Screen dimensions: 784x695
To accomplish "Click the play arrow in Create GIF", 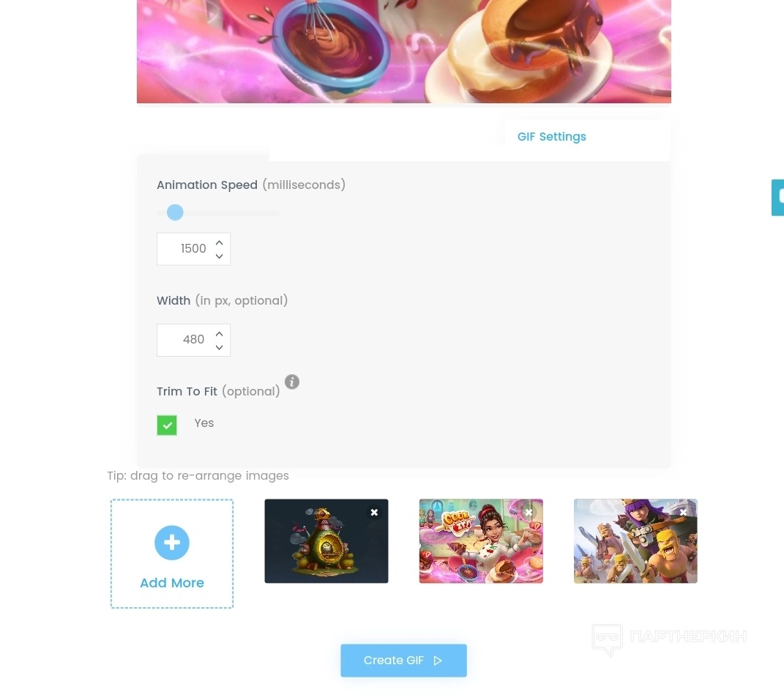I will (438, 661).
